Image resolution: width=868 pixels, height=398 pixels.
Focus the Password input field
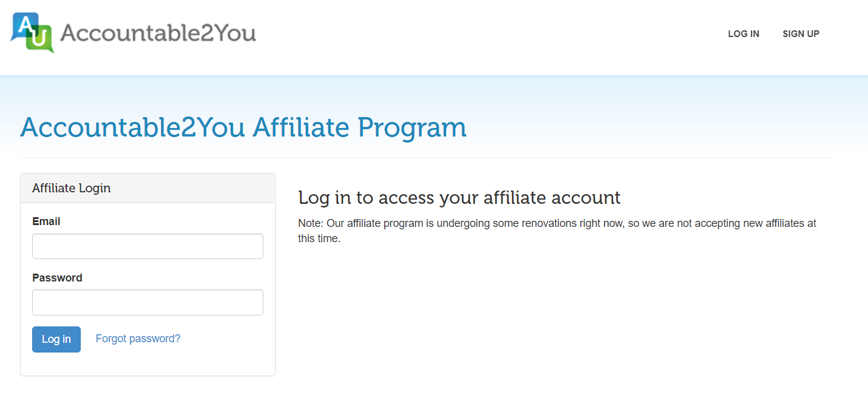point(147,302)
